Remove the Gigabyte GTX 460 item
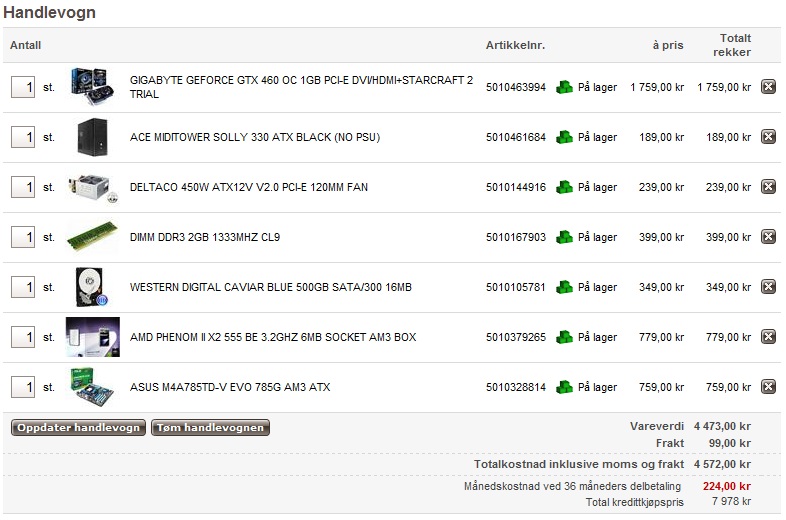786x520 pixels. [768, 87]
